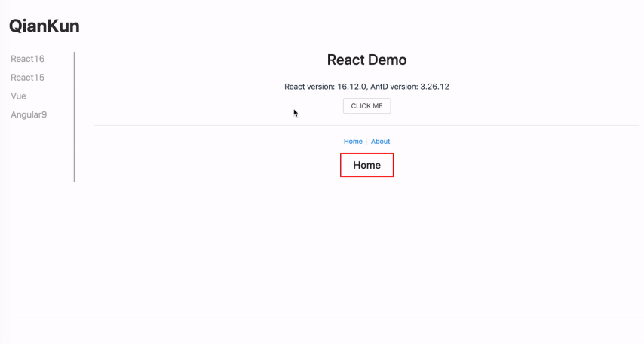Screen dimensions: 644x345
Task: Click the QianKun title at top left
Action: (x=44, y=26)
